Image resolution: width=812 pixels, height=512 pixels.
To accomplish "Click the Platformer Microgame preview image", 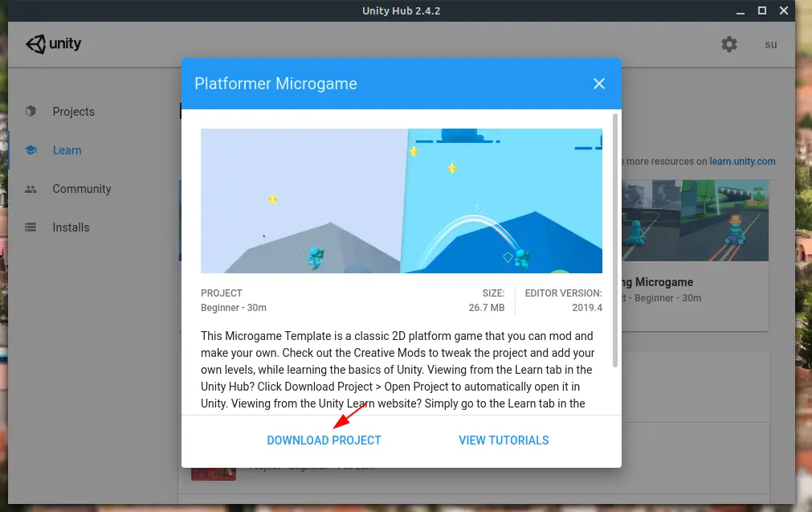I will tap(402, 201).
